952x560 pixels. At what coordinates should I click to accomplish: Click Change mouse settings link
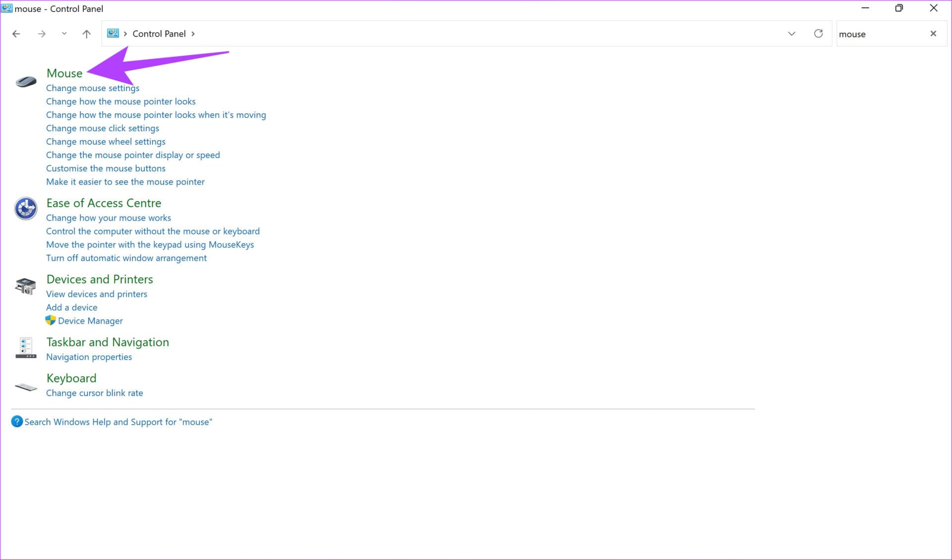point(93,88)
